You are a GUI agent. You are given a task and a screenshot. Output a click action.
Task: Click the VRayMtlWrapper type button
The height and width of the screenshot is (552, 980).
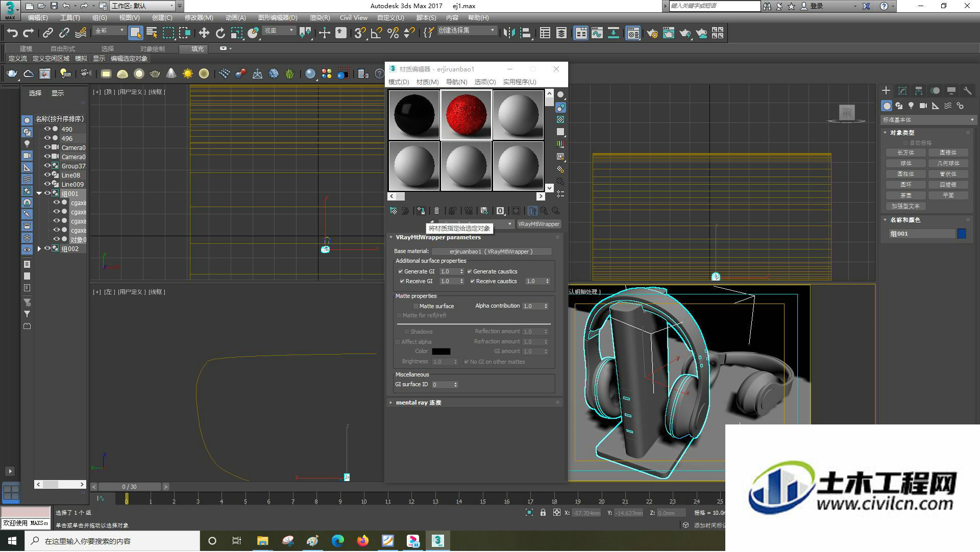[x=539, y=224]
